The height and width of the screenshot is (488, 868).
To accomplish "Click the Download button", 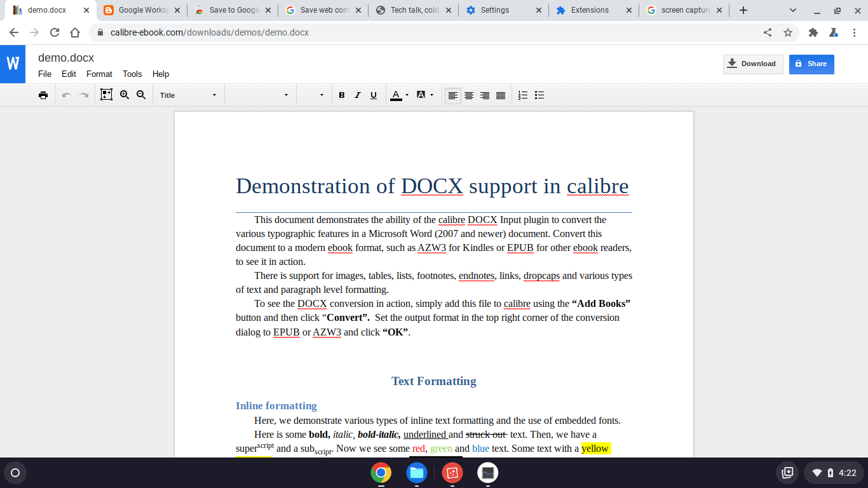I will click(753, 64).
